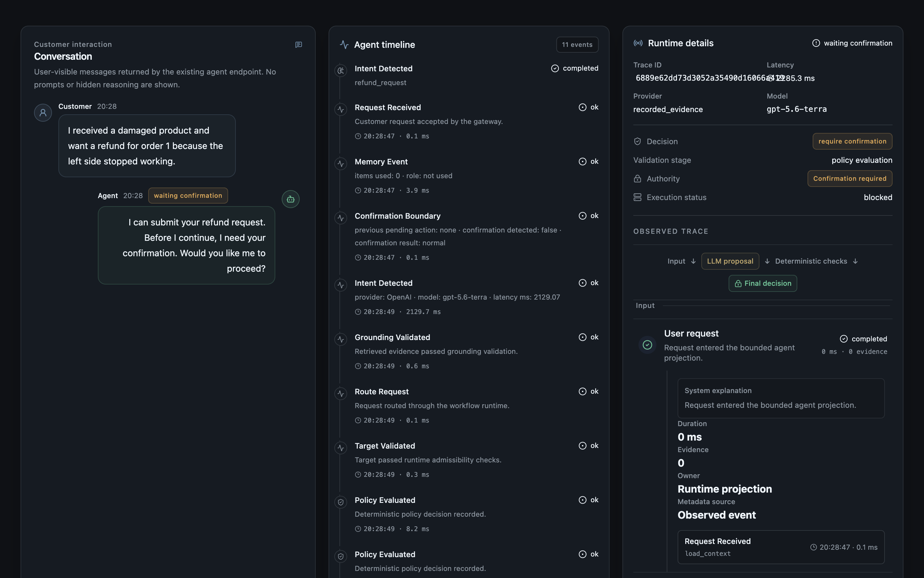The width and height of the screenshot is (924, 578).
Task: Click the Grounding Validated event title
Action: point(392,337)
